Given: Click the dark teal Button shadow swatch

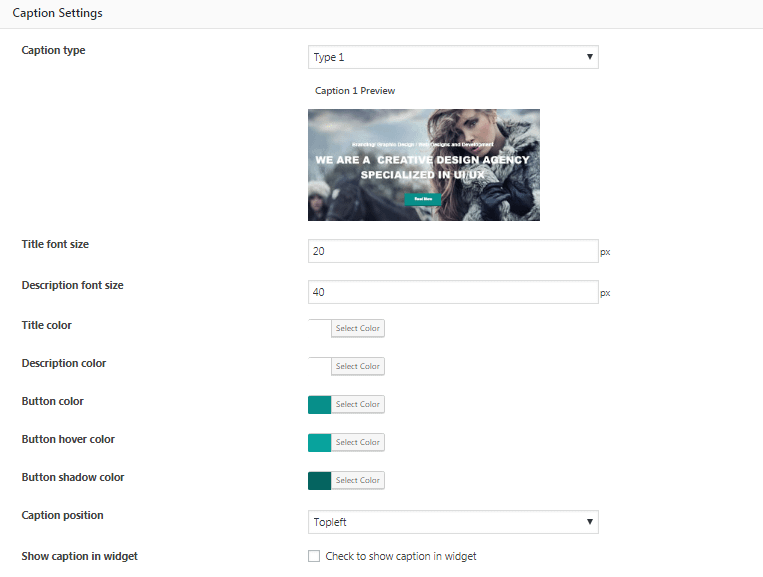Looking at the screenshot, I should [320, 480].
